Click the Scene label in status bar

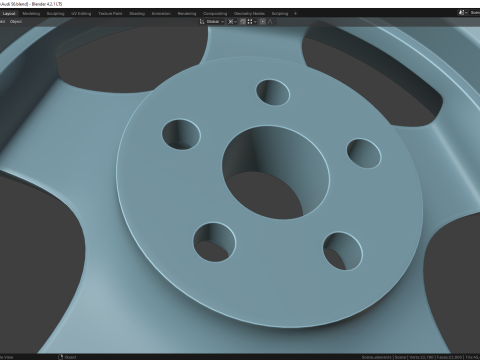click(400, 357)
